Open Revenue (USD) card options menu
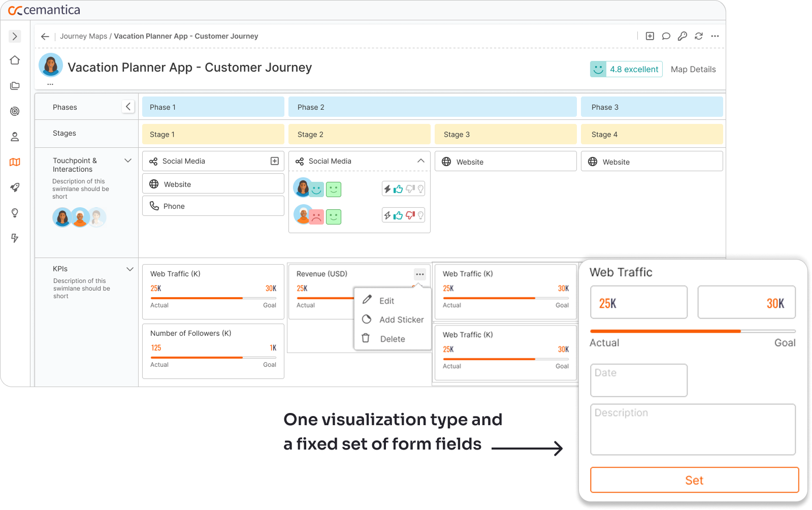This screenshot has height=510, width=812. [x=420, y=274]
